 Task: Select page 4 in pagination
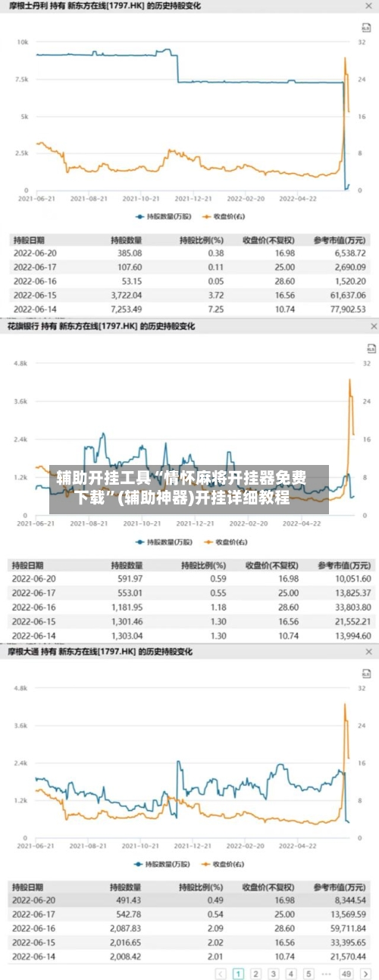point(291,973)
